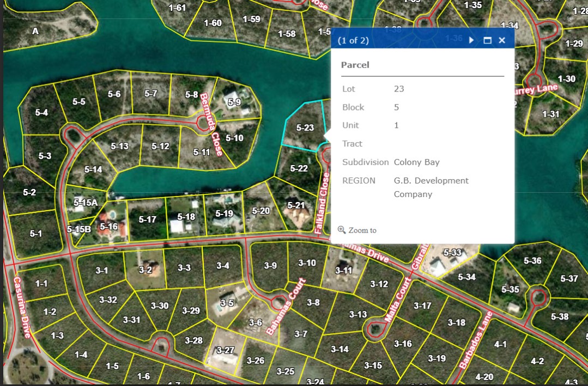Select parcel 1-1 near Casurina Drive
Screen dimensions: 588x386
(41, 284)
